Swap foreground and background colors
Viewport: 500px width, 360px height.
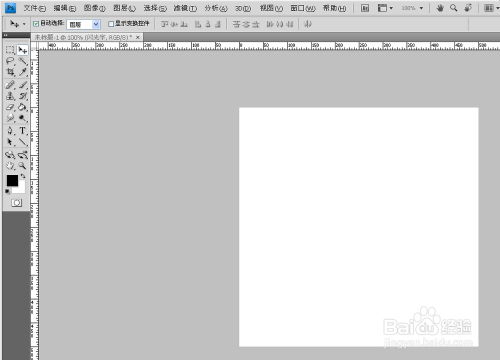[x=23, y=176]
